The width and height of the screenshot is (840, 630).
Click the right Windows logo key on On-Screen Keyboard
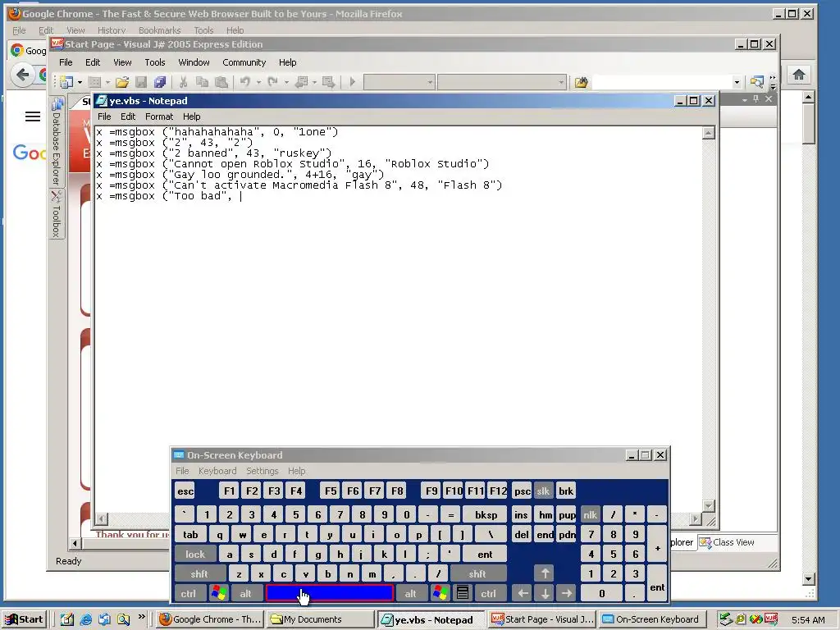441,593
